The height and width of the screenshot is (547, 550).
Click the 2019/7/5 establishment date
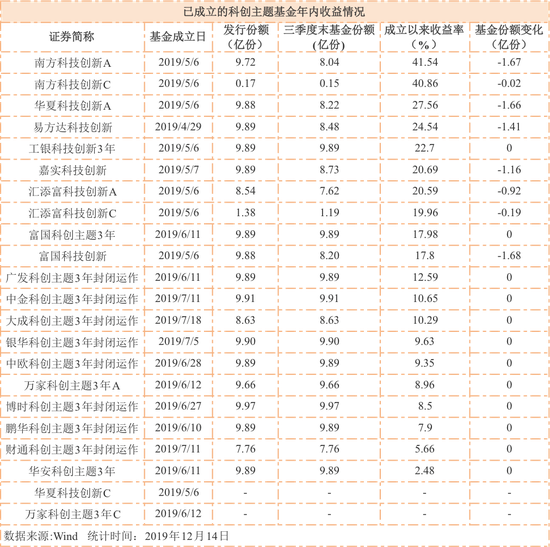click(x=179, y=341)
